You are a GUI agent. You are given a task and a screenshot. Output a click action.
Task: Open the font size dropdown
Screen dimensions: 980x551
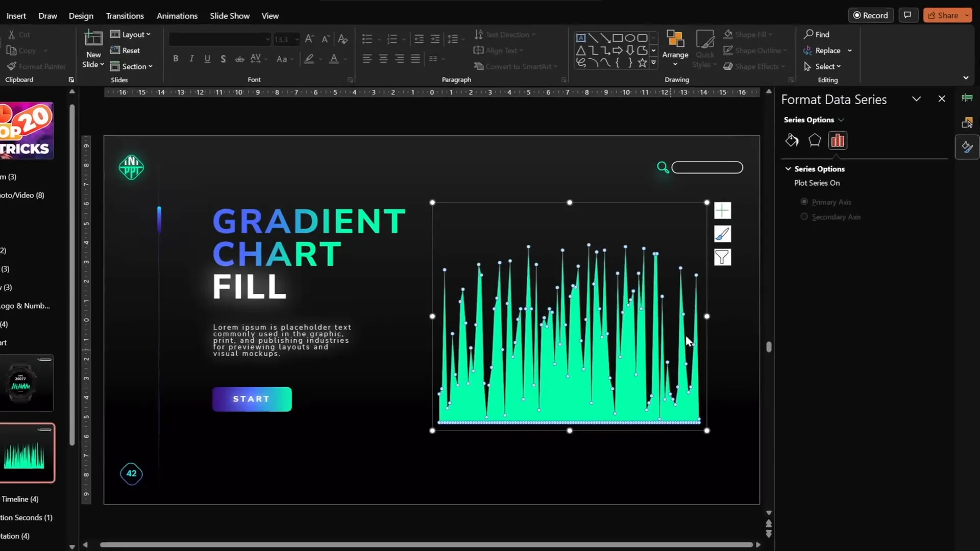pyautogui.click(x=297, y=39)
